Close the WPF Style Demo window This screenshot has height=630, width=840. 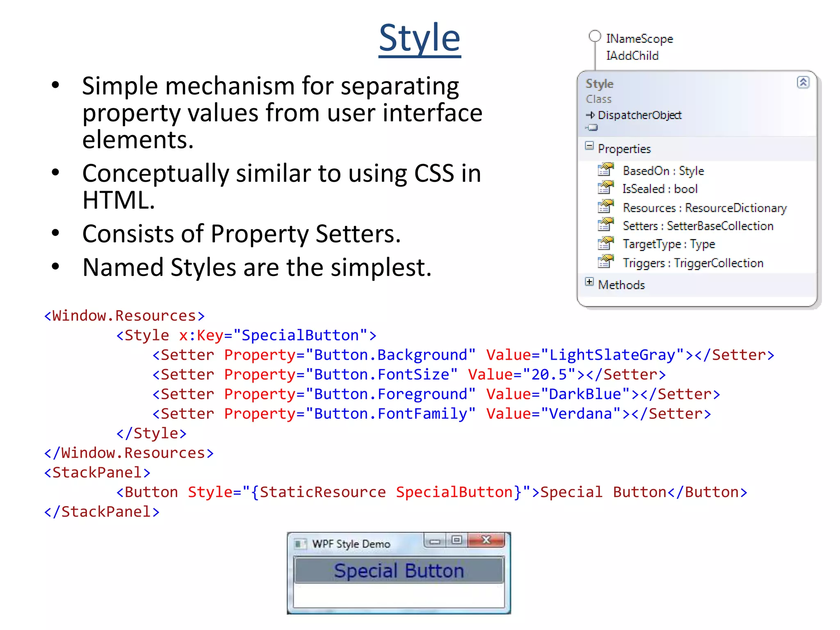pyautogui.click(x=486, y=540)
